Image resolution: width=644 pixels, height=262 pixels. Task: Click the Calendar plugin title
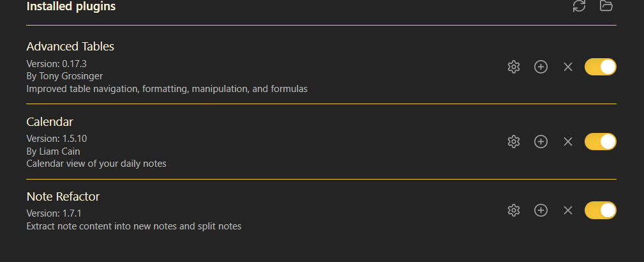(50, 122)
